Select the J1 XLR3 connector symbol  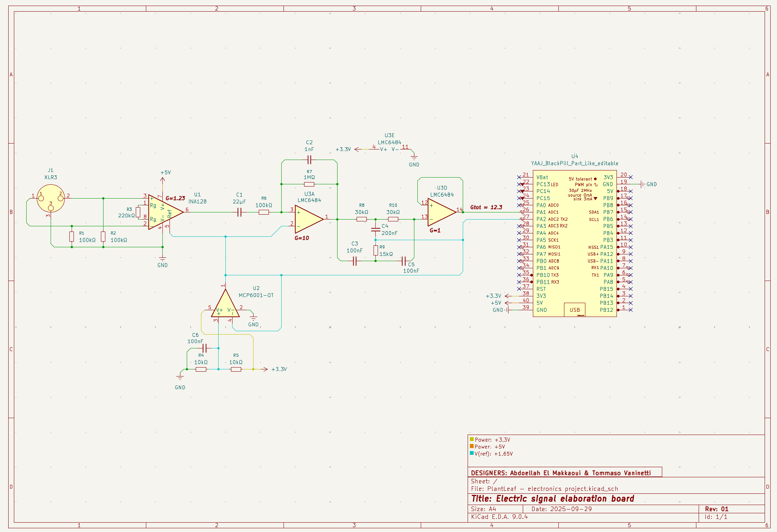pyautogui.click(x=51, y=199)
